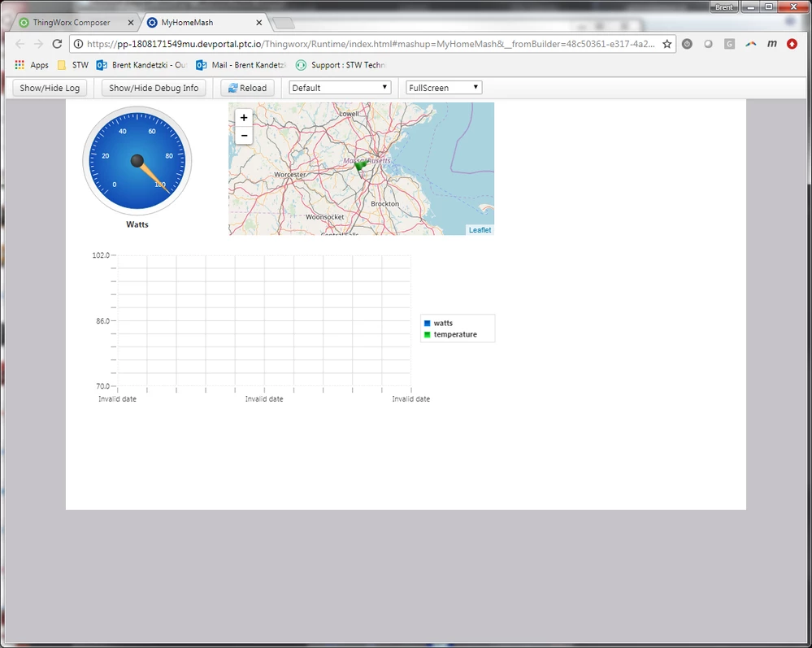Zoom out on the map
Viewport: 812px width, 648px height.
[x=244, y=135]
